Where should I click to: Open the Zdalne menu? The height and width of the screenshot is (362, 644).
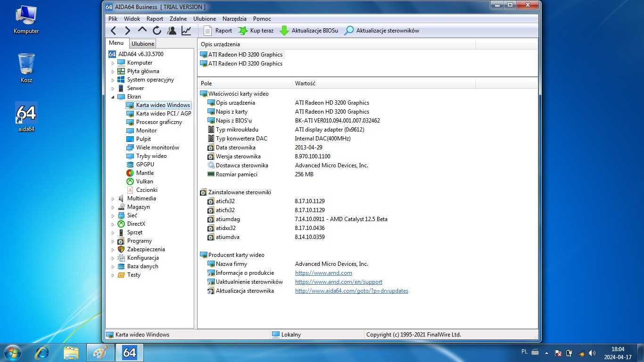tap(178, 19)
